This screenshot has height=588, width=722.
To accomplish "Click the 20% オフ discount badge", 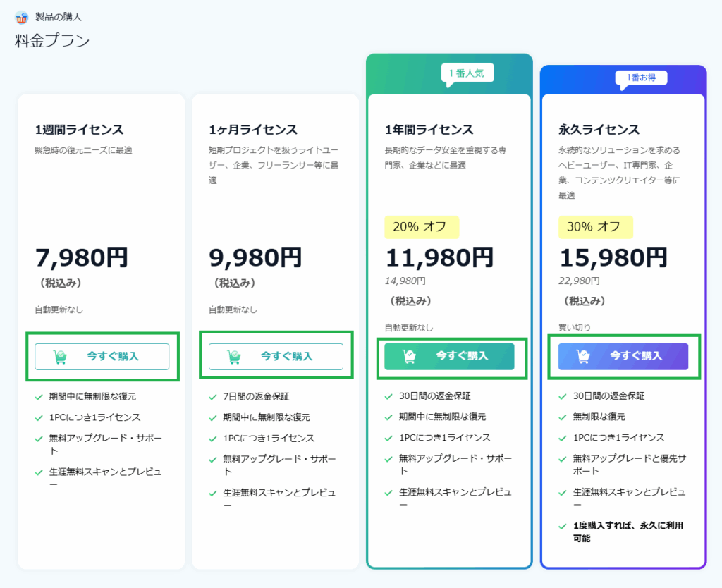I will [422, 228].
